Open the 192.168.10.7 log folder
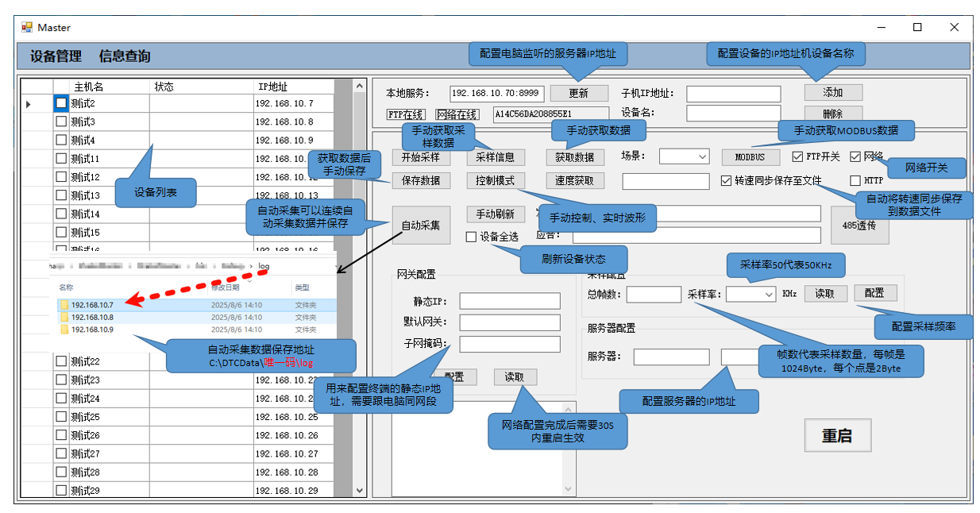The height and width of the screenshot is (513, 980). [92, 305]
